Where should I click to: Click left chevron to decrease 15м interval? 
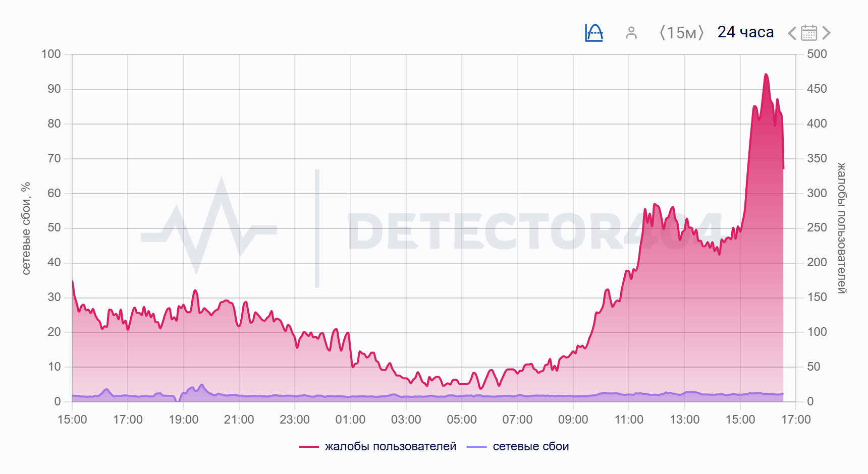click(662, 32)
